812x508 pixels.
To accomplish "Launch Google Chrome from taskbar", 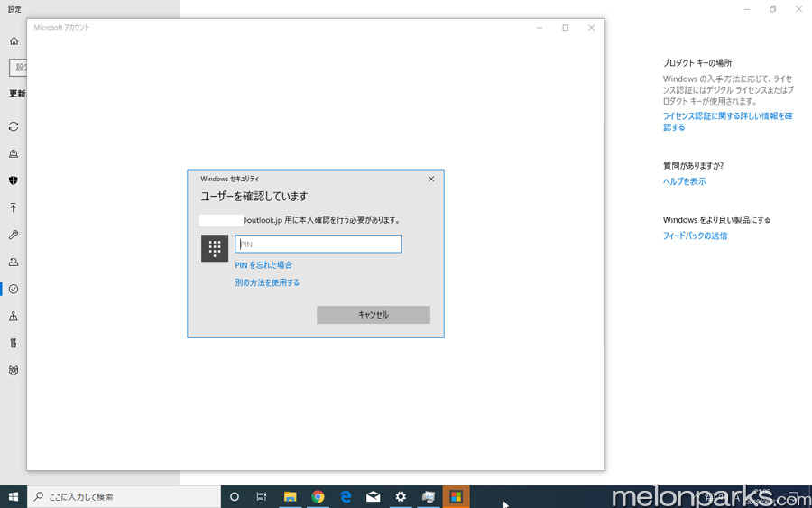I will [318, 496].
